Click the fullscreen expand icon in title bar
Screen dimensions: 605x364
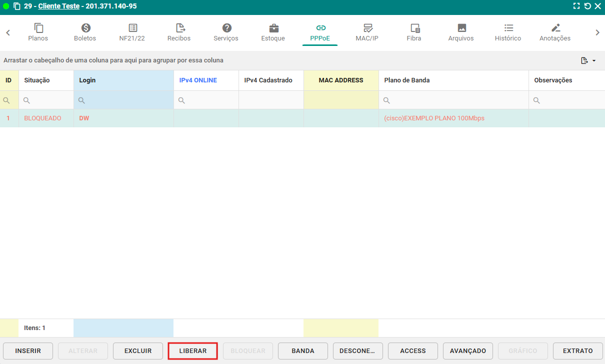(577, 6)
